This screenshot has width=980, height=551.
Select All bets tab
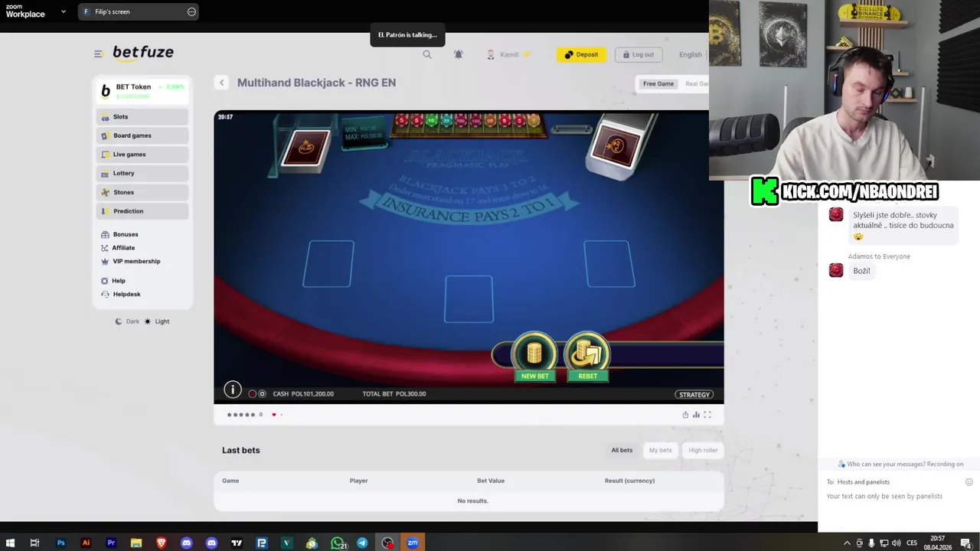click(622, 450)
